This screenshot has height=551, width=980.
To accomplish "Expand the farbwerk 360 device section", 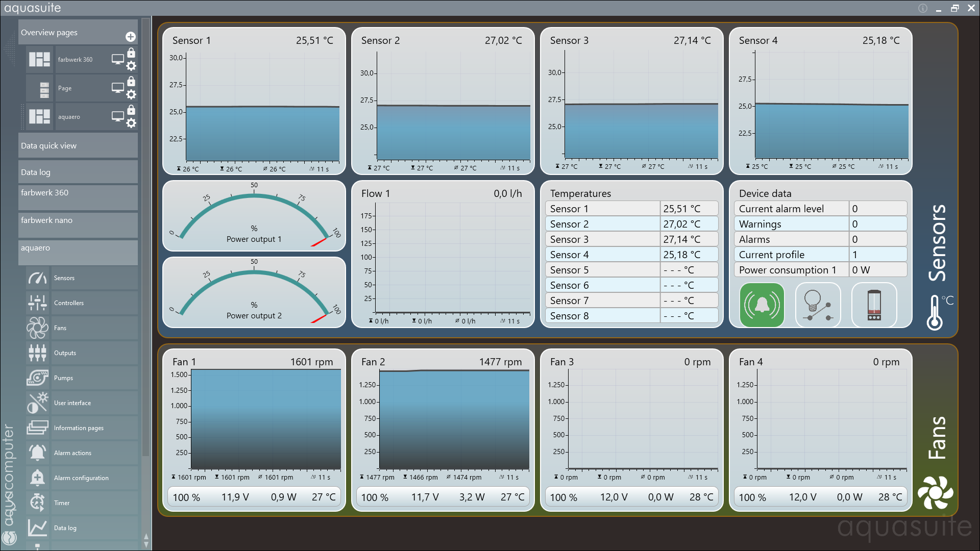I will pos(78,197).
